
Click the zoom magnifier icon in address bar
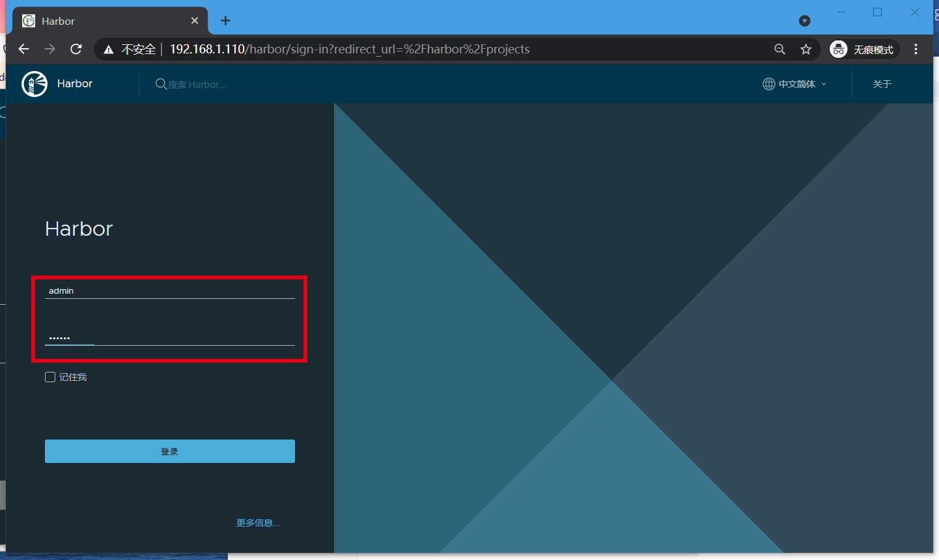pyautogui.click(x=779, y=49)
